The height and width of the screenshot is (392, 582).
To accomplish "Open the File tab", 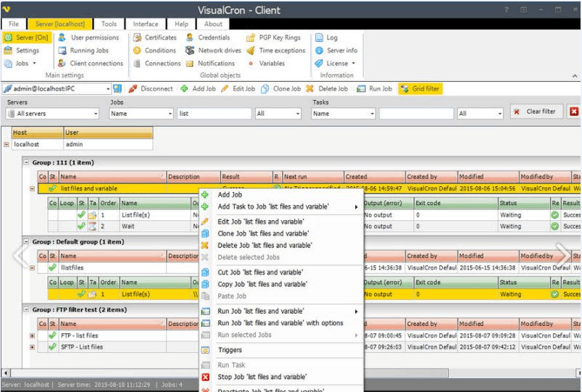I will [14, 24].
